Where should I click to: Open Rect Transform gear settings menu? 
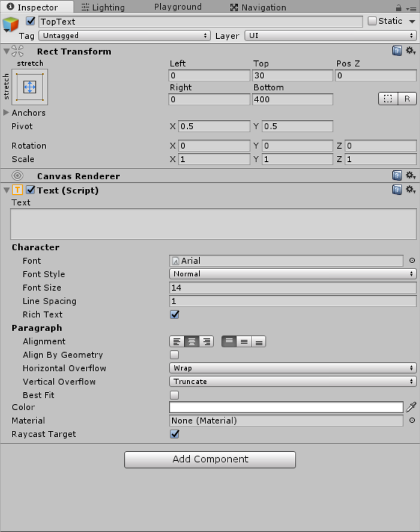point(410,51)
